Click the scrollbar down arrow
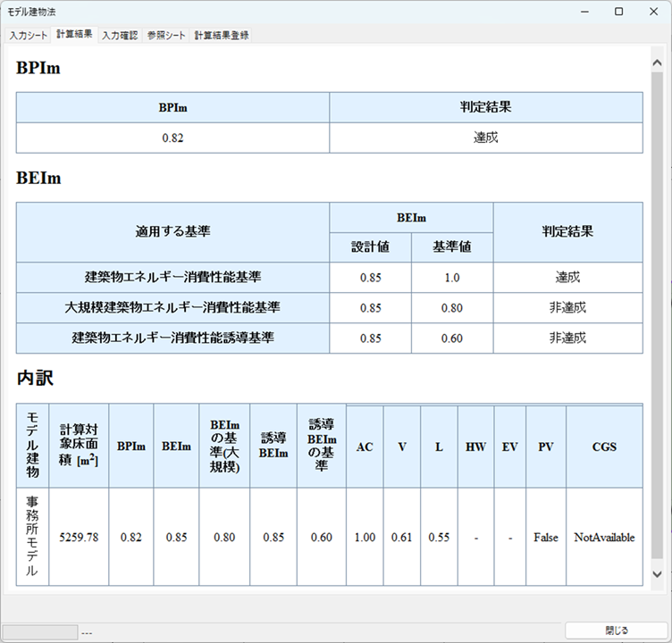 coord(657,574)
